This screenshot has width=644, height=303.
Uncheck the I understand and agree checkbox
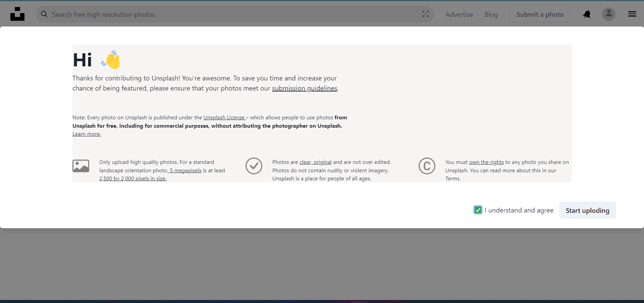point(478,210)
